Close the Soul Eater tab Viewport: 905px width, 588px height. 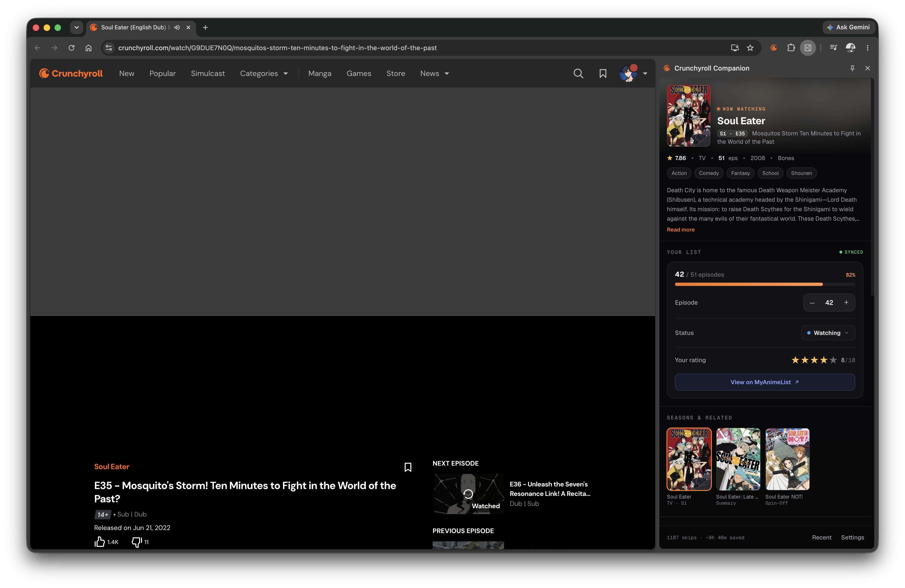pos(188,27)
